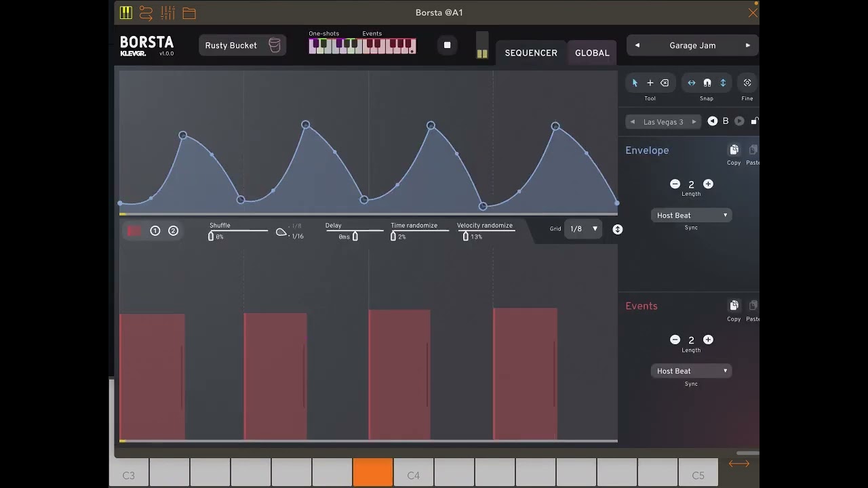The height and width of the screenshot is (488, 868).
Task: Select 1/16 shuffle resolution
Action: (x=296, y=237)
